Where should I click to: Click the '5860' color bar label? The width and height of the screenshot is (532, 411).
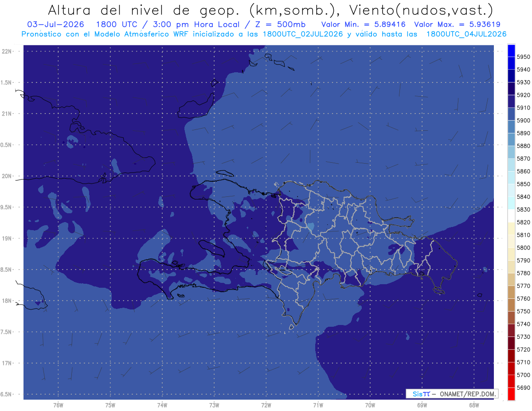[523, 171]
